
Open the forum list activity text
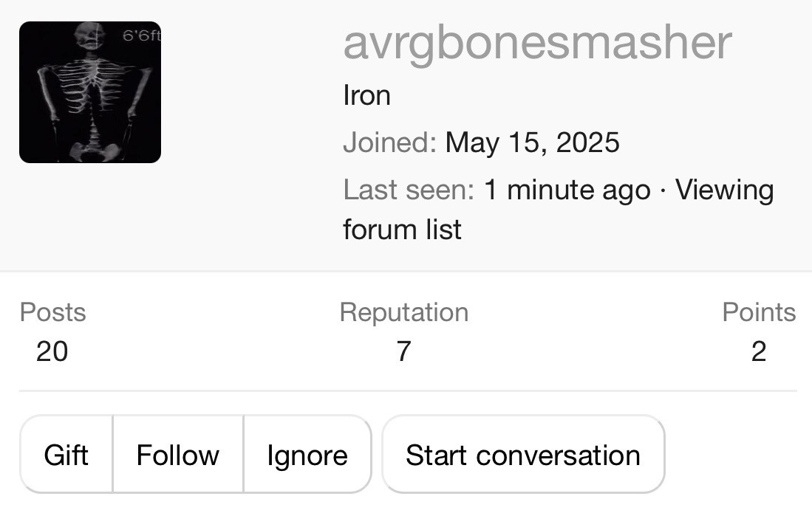402,229
